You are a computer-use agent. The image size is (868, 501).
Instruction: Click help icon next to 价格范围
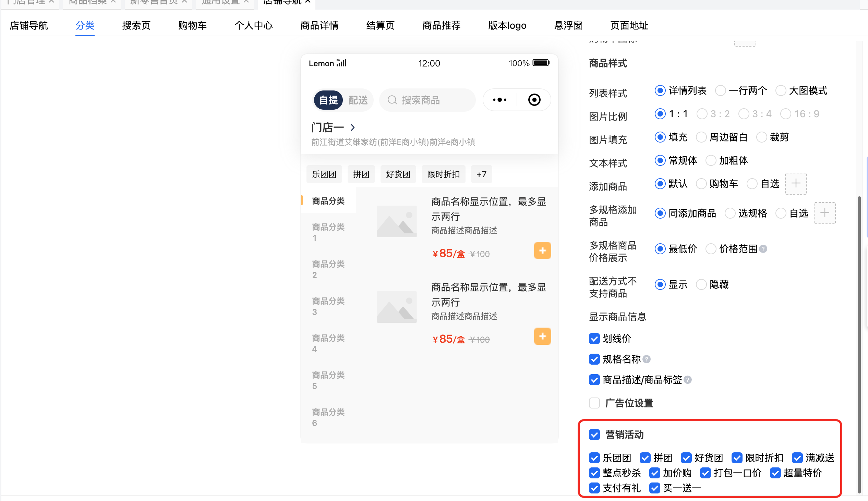763,249
